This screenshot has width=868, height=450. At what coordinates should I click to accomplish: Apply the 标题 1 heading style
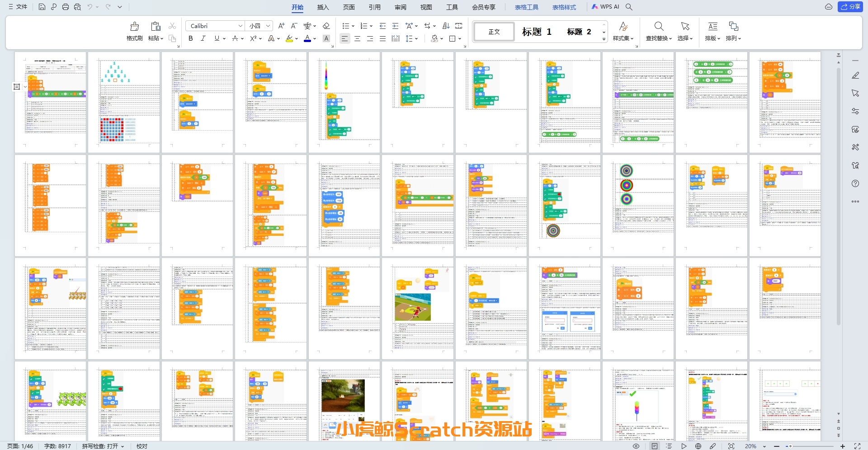(x=537, y=32)
